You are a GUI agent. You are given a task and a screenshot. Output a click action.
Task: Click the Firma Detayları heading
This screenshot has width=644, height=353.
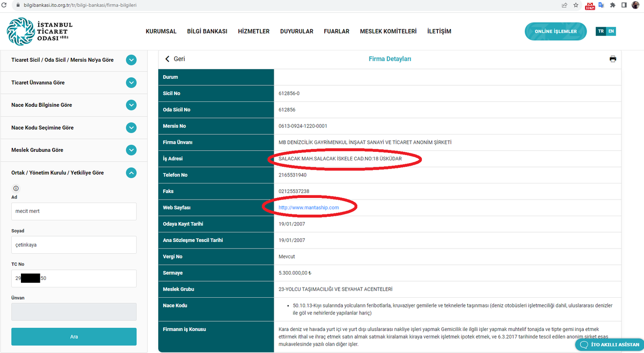(390, 59)
